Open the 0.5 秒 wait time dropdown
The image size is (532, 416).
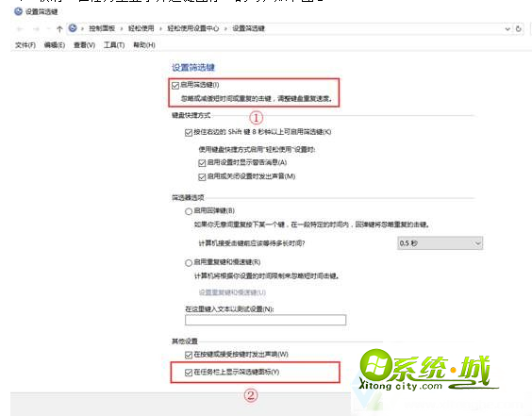click(x=441, y=243)
